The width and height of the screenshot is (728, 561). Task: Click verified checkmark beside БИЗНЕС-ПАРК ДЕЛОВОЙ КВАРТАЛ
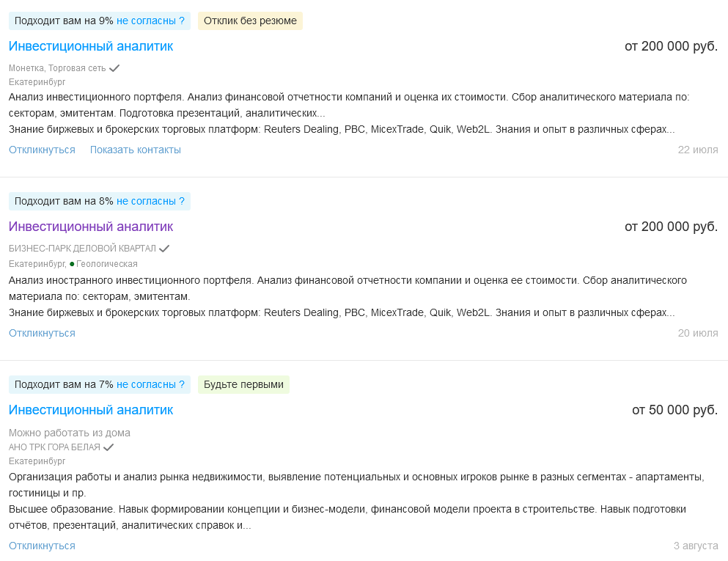click(x=164, y=249)
